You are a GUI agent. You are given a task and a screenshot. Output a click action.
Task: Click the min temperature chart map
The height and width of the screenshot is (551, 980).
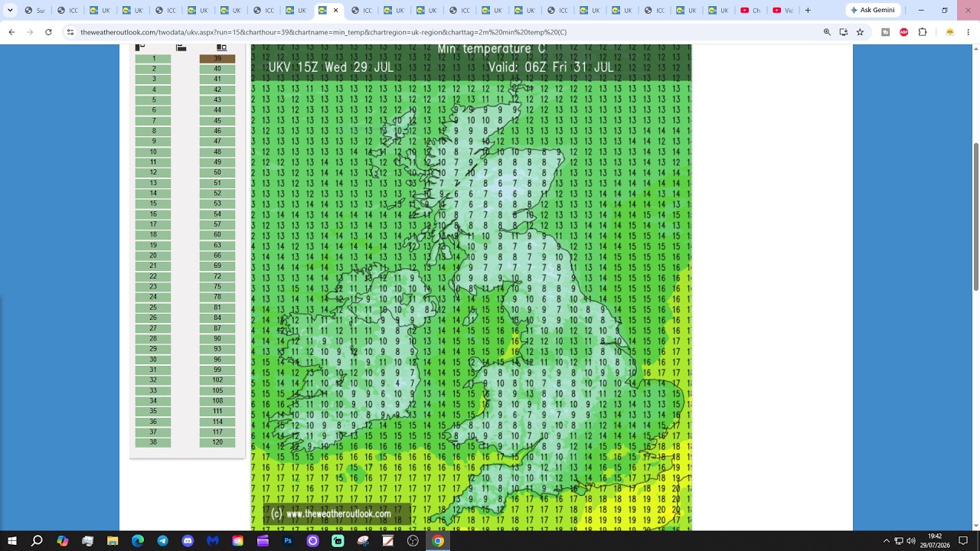(x=471, y=287)
